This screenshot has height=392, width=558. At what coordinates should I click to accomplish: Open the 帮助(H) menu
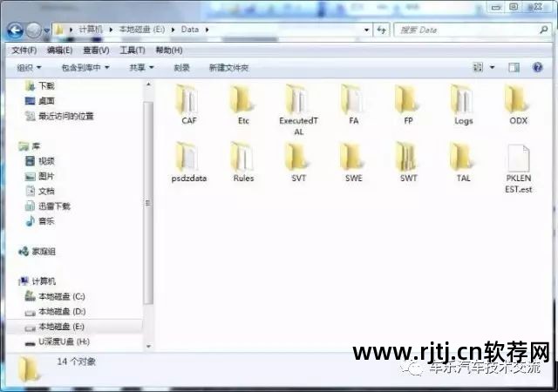[x=169, y=51]
